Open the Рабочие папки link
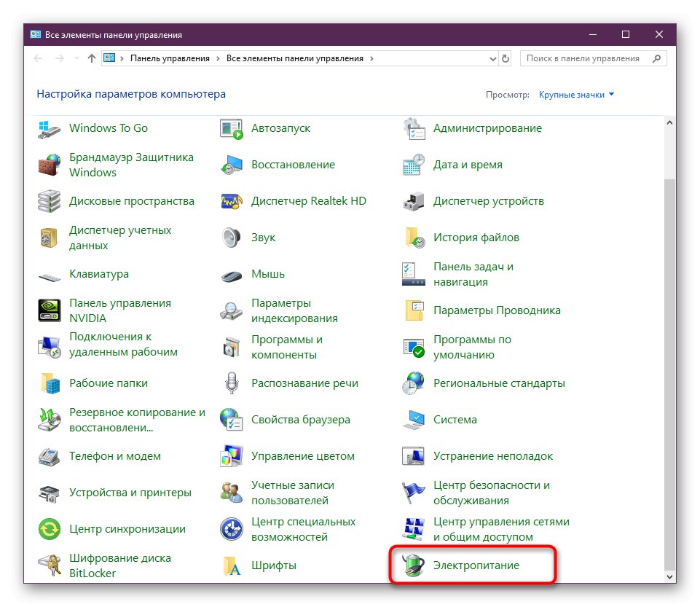Image resolution: width=700 pixels, height=607 pixels. (108, 384)
